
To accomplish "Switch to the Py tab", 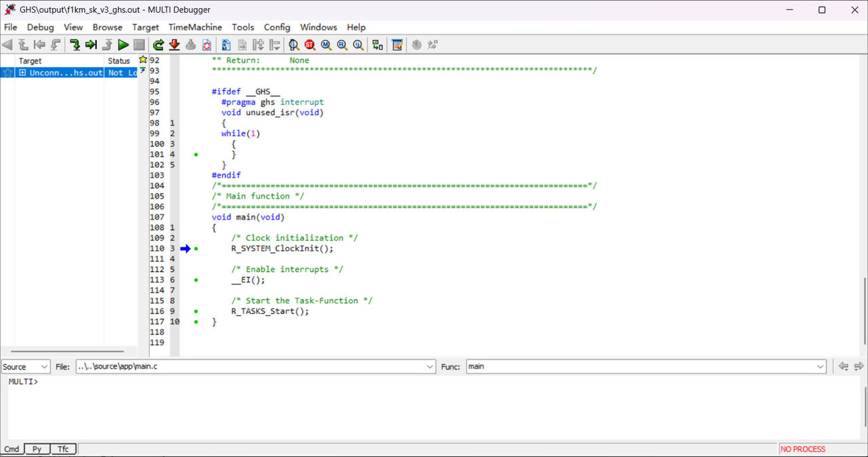I will click(37, 449).
